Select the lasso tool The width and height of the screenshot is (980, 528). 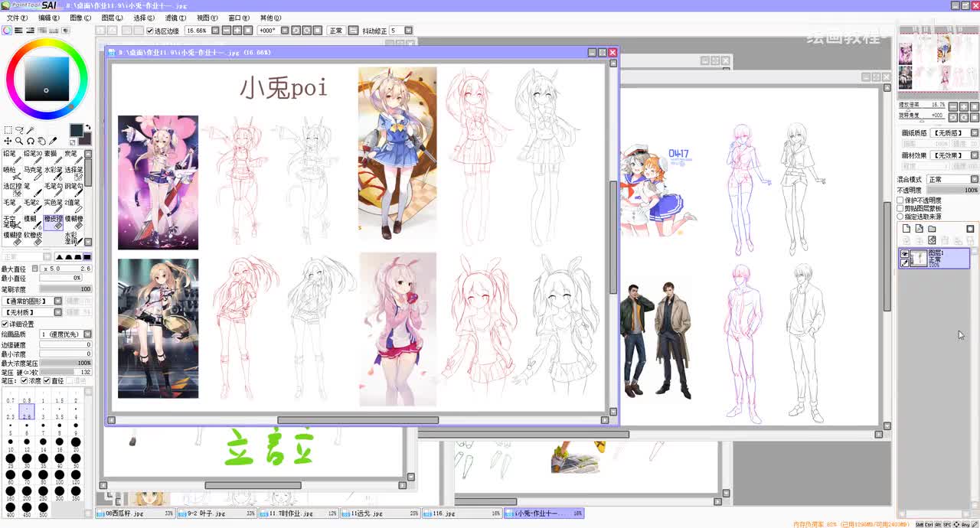click(20, 129)
